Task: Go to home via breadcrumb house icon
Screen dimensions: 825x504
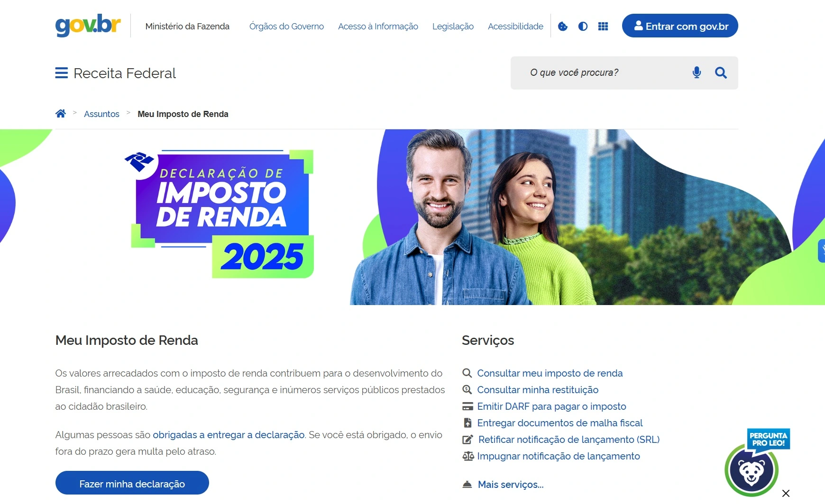Action: click(61, 114)
